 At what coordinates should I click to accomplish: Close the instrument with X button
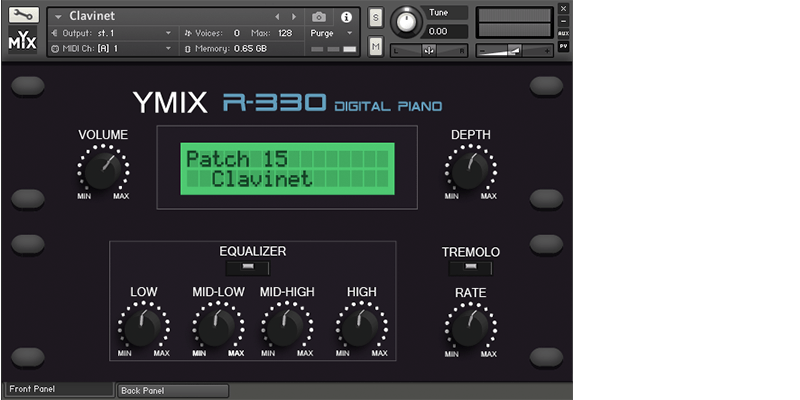[x=563, y=8]
